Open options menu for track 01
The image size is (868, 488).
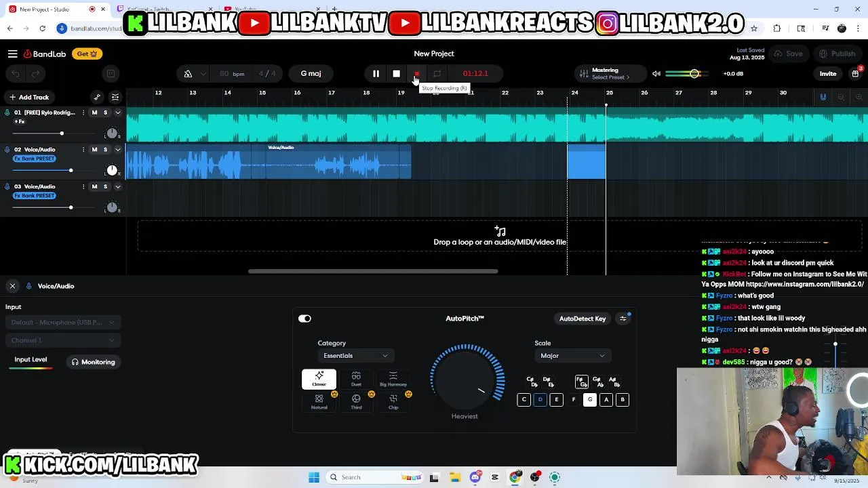coord(83,113)
